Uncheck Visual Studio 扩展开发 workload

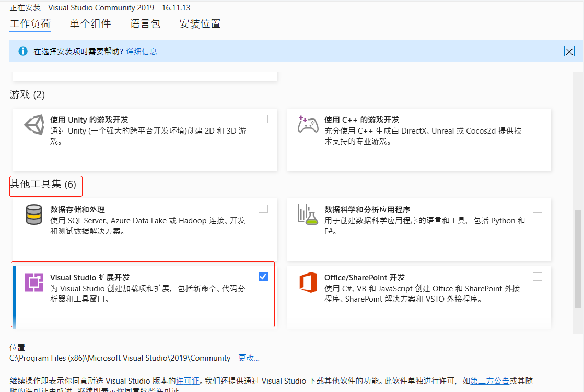coord(263,277)
